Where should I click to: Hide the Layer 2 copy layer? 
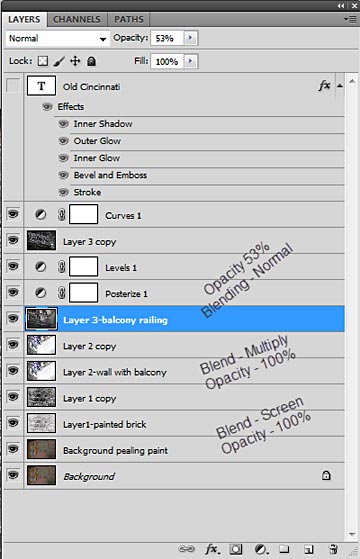(13, 344)
